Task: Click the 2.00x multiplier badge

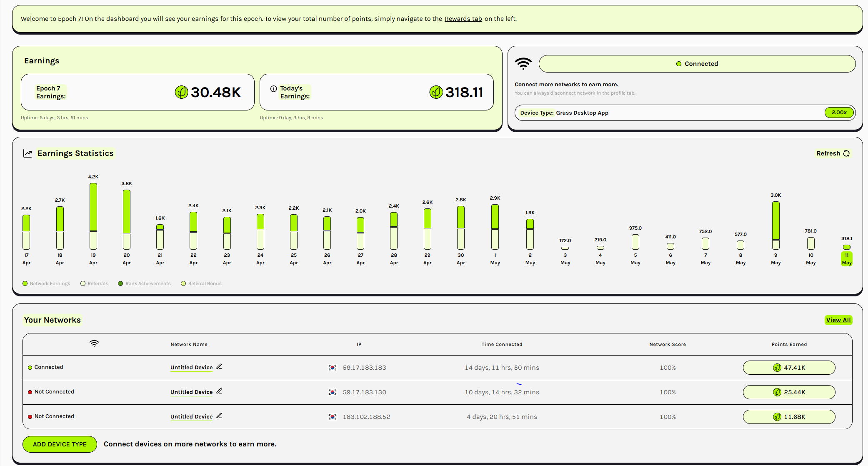Action: (839, 113)
